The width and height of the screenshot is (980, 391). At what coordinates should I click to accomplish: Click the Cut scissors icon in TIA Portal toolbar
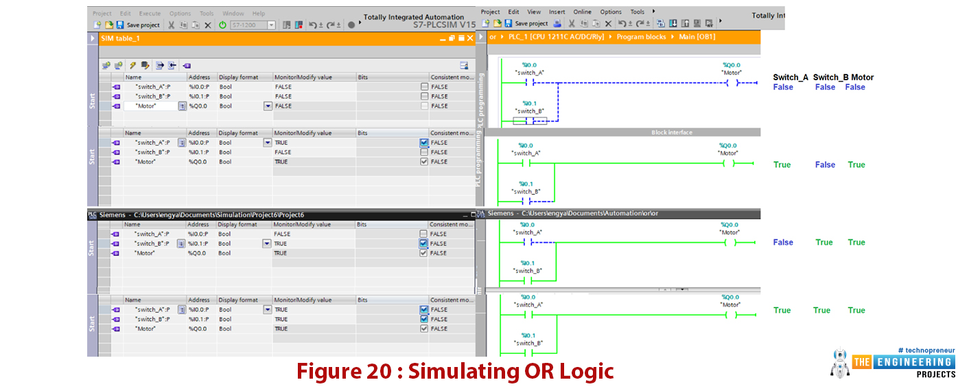[571, 23]
